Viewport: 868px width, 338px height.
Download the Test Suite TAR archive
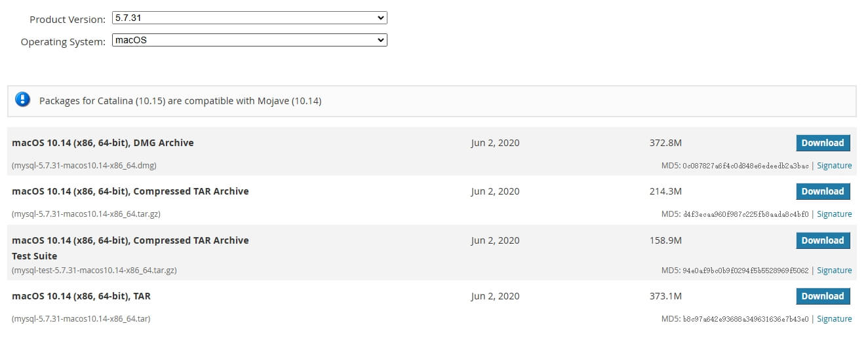coord(823,240)
